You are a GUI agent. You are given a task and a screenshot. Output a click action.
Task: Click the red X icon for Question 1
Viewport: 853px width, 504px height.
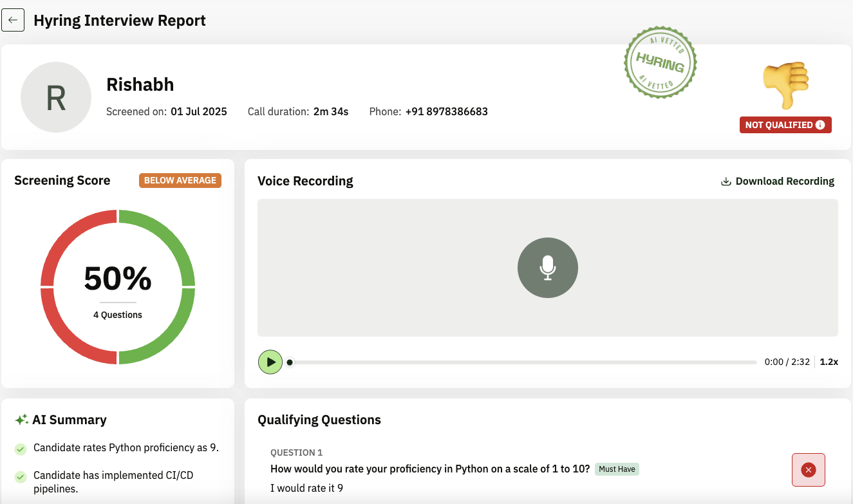pos(808,470)
